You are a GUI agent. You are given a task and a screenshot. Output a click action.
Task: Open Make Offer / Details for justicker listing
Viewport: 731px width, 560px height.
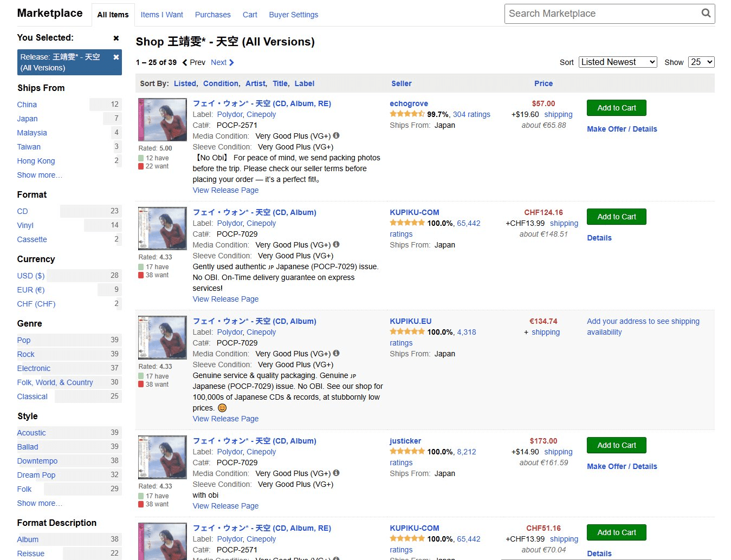(x=622, y=466)
